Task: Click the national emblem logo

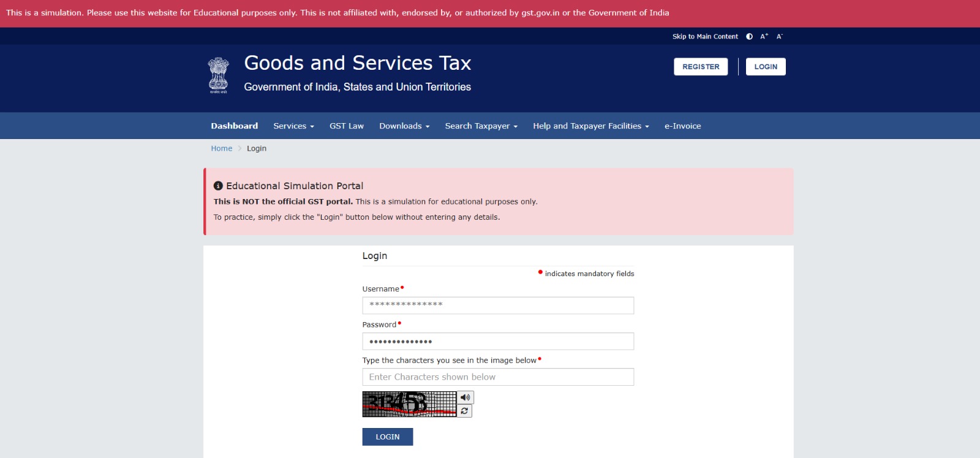Action: click(x=219, y=75)
